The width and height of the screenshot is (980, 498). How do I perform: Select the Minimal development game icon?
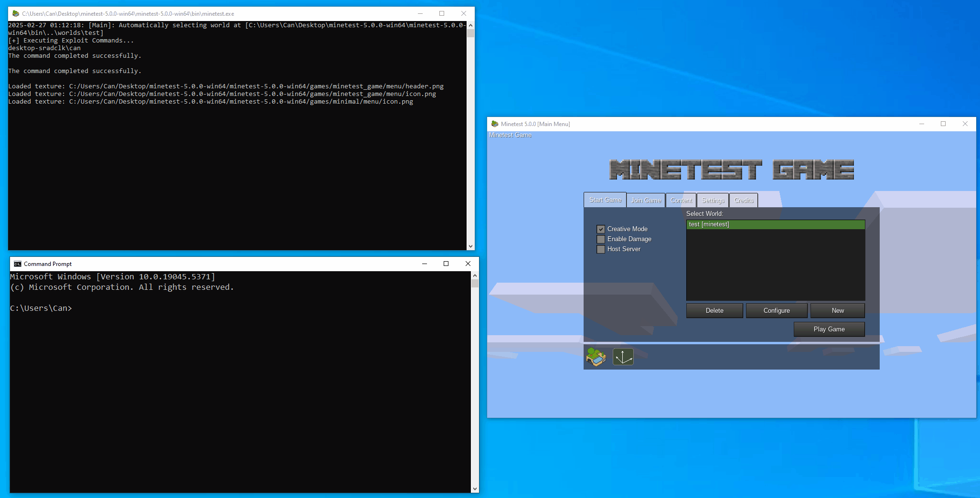[623, 357]
